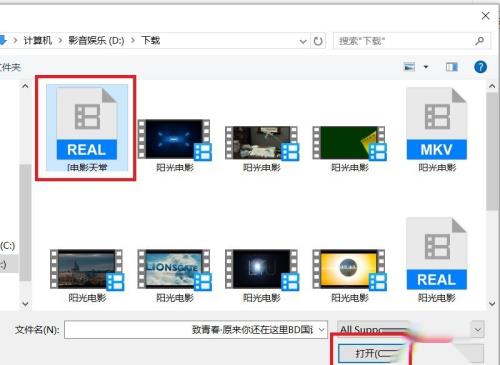The image size is (500, 365).
Task: Click the search magnifier icon
Action: point(479,41)
